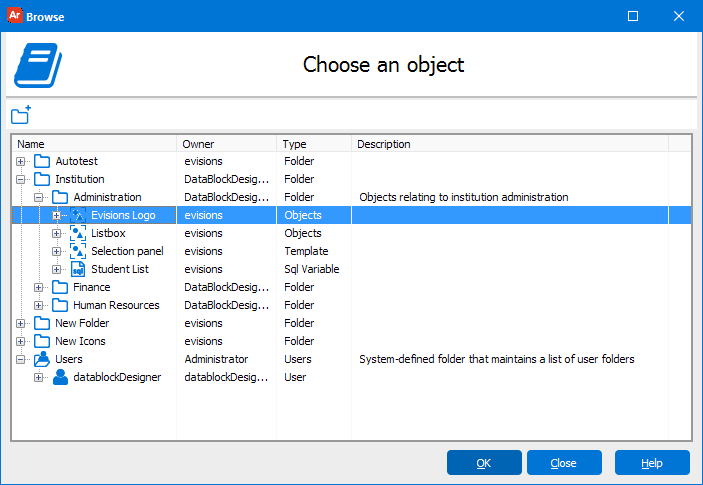The image size is (703, 485).
Task: Expand the Student List node
Action: click(x=56, y=269)
